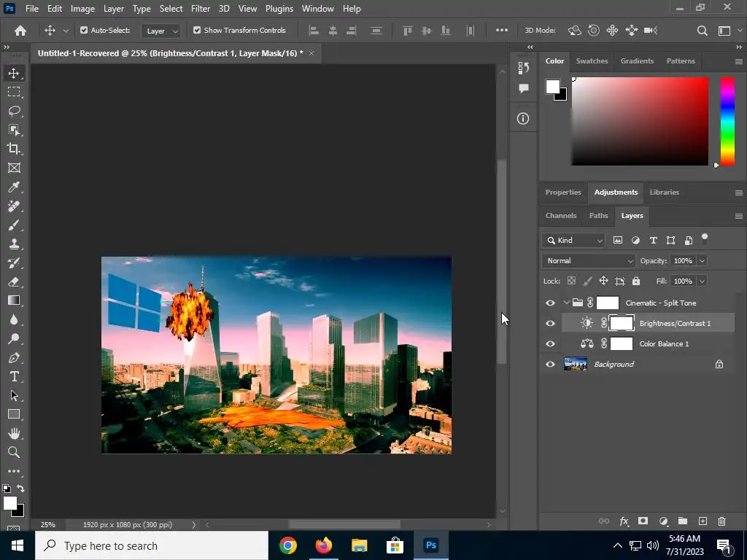Delete layer using trash icon
The width and height of the screenshot is (747, 560).
click(721, 521)
